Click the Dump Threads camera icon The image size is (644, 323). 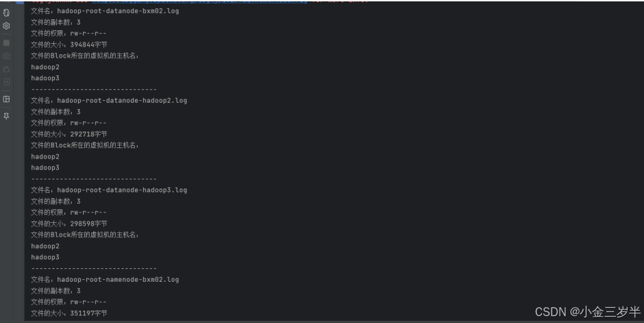(6, 56)
